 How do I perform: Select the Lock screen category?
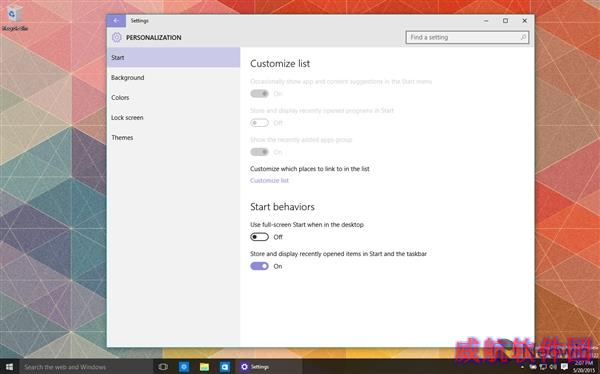173,118
